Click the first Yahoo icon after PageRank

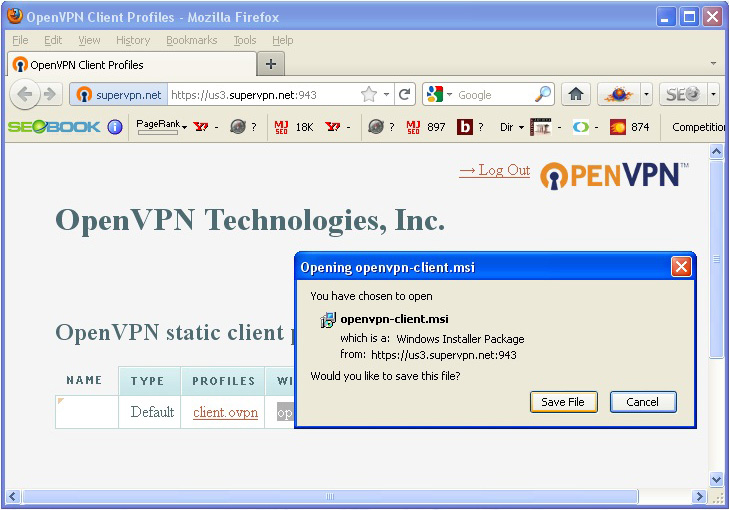point(201,126)
